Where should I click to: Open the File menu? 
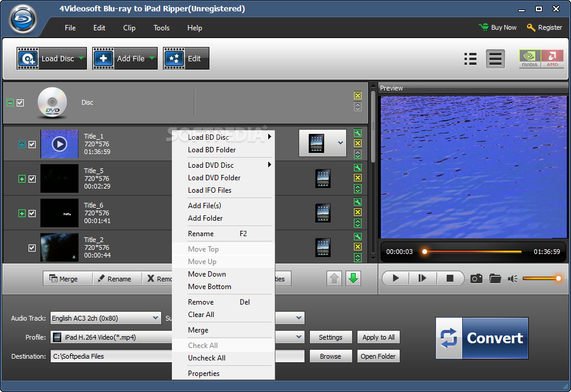[x=70, y=28]
